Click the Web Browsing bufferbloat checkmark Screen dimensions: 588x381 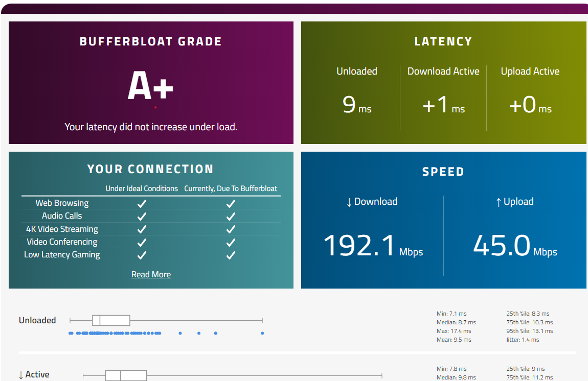231,203
